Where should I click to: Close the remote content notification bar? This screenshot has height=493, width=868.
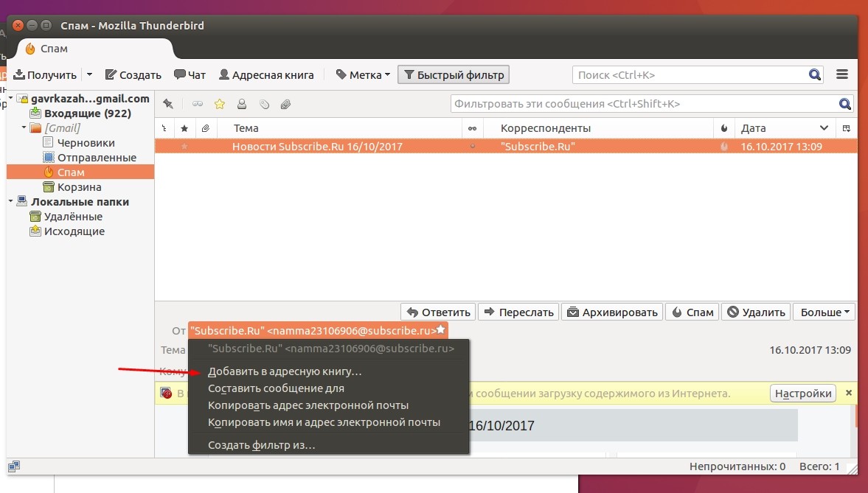pyautogui.click(x=849, y=393)
